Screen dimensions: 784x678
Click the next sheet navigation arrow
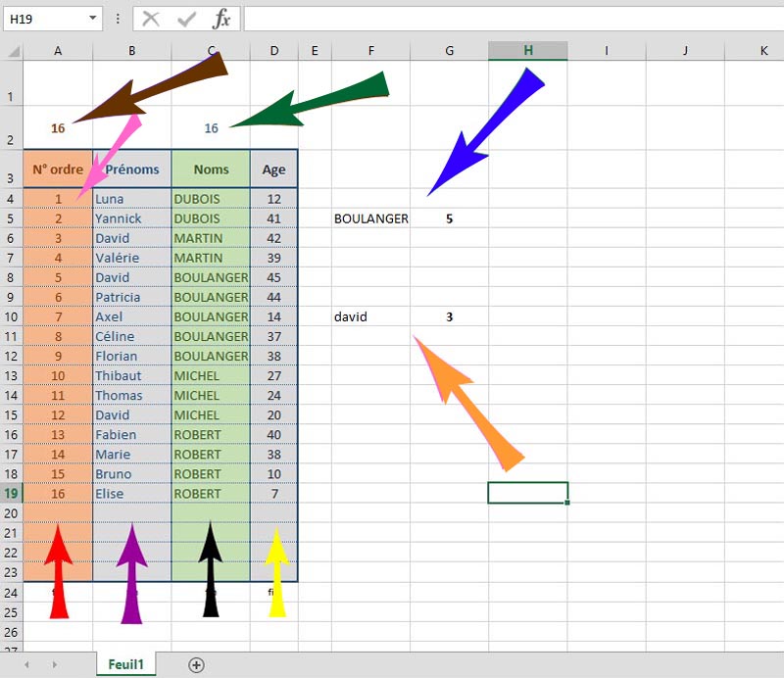pyautogui.click(x=55, y=664)
